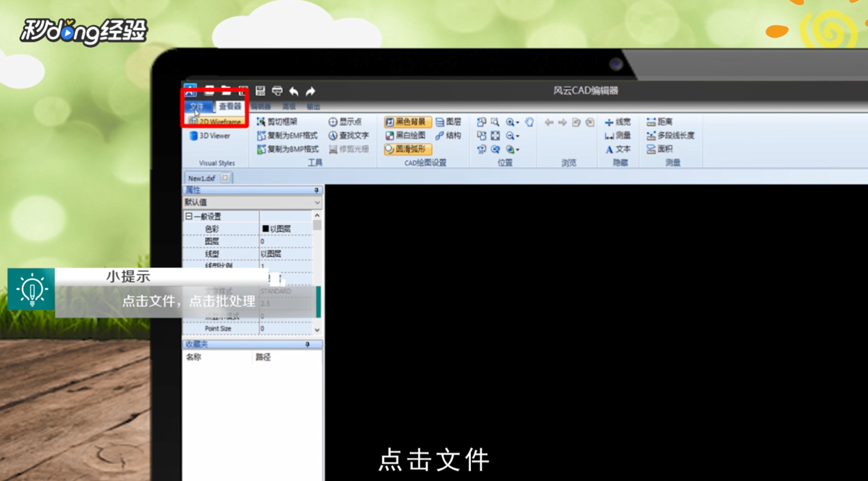Viewport: 868px width, 481px height.
Task: Click the previous-view arrow in 浏览 group
Action: pos(549,122)
